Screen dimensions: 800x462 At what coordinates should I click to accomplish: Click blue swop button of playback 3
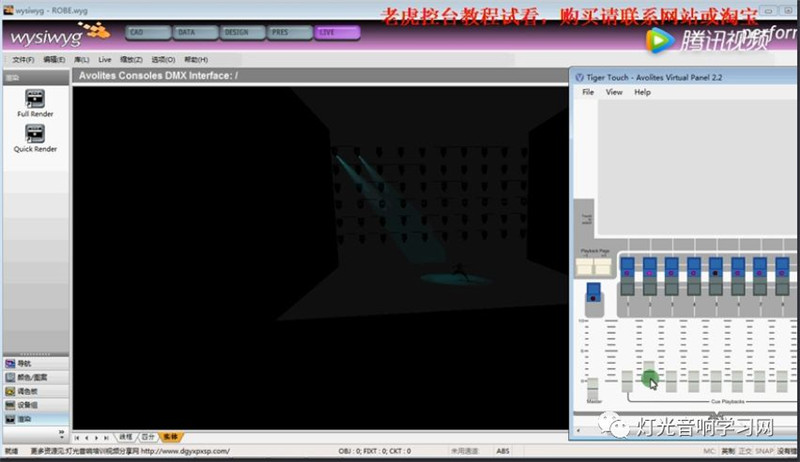tap(671, 267)
